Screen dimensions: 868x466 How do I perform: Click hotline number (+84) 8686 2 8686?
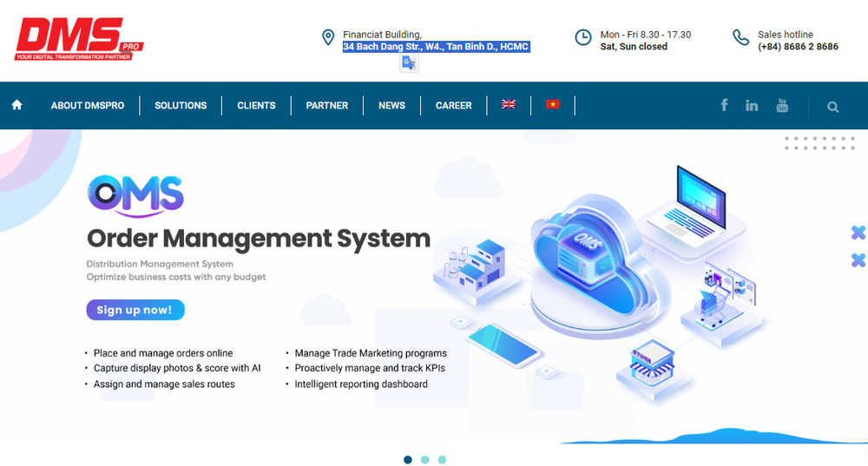[799, 47]
